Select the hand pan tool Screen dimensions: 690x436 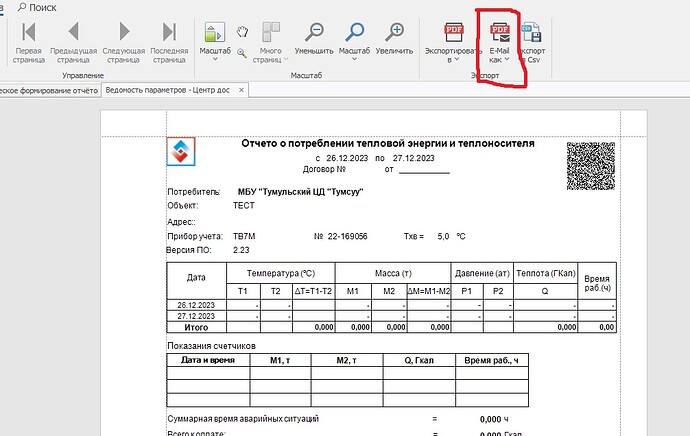point(242,32)
